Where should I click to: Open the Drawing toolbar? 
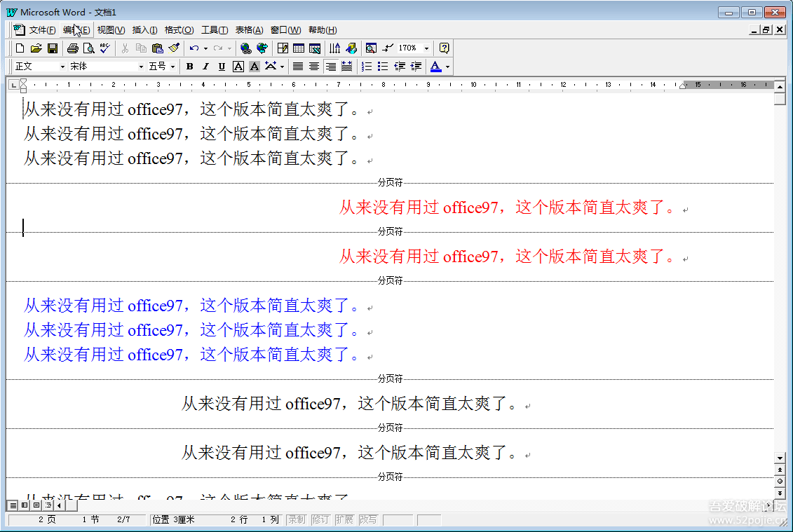[351, 48]
